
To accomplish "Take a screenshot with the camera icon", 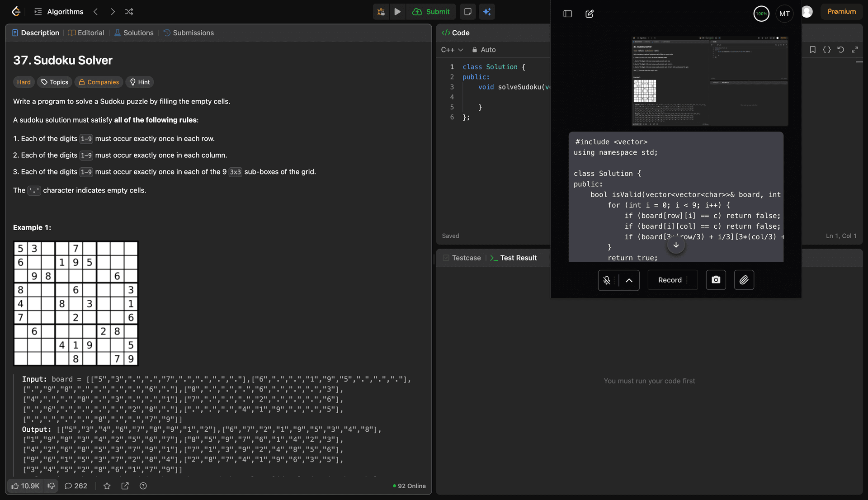I will [x=716, y=280].
